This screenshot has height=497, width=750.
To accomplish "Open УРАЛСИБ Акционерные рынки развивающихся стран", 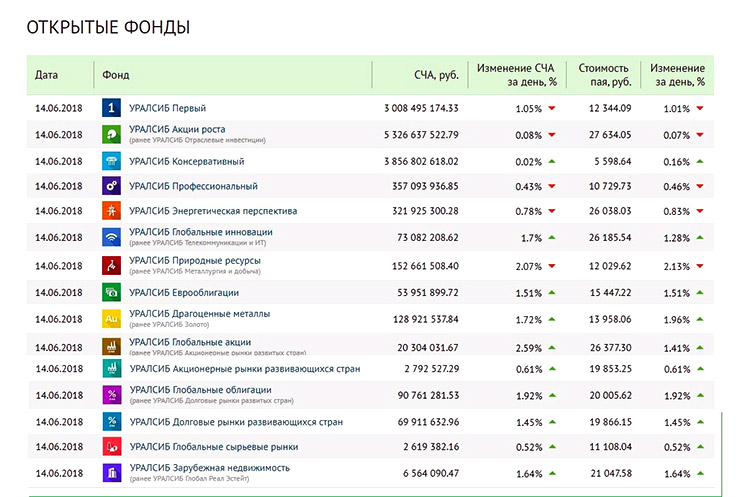I will coord(245,369).
